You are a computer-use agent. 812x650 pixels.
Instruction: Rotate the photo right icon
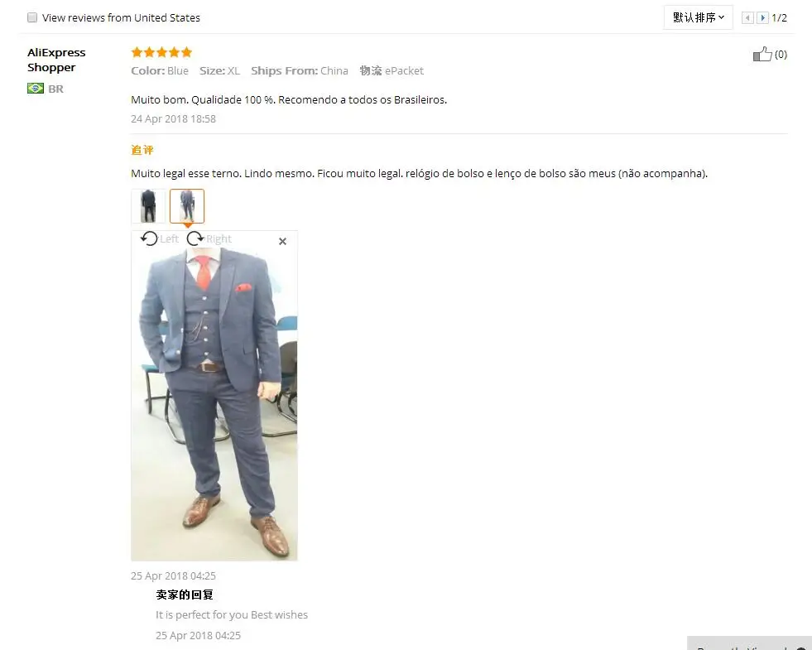click(195, 238)
